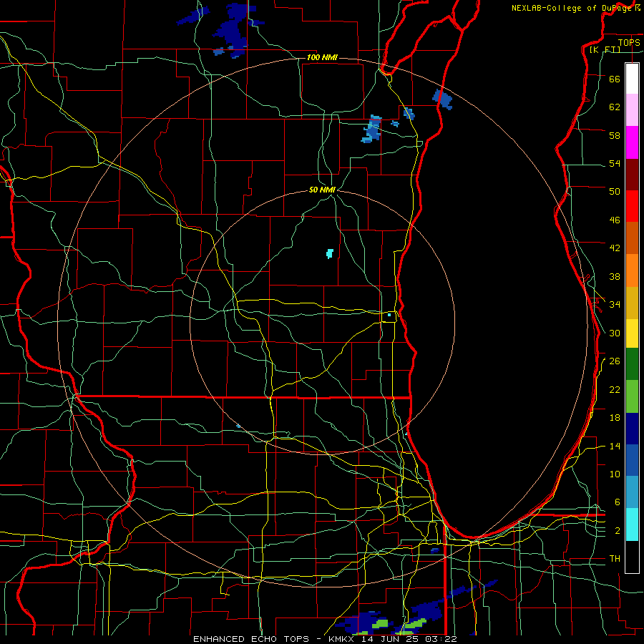Click the cyan echo inside 50 NMI ring
644x644 pixels.
coord(330,253)
